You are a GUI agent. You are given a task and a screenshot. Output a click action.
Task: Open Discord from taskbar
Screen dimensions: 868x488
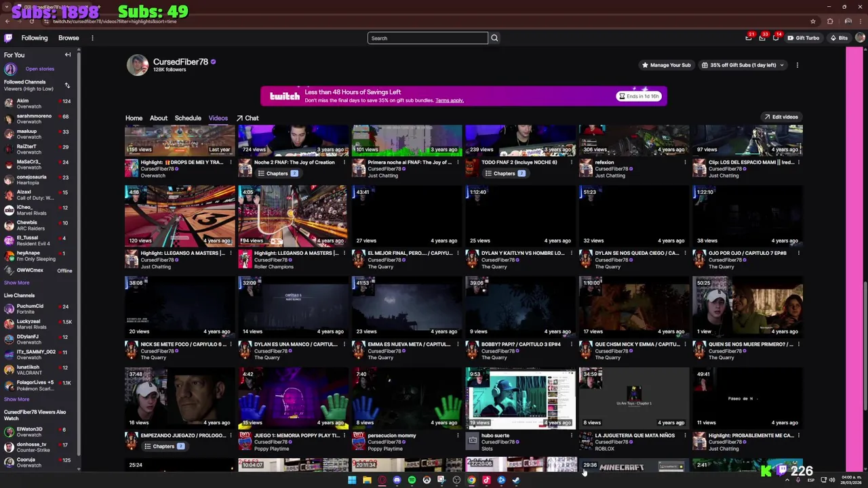pyautogui.click(x=397, y=481)
